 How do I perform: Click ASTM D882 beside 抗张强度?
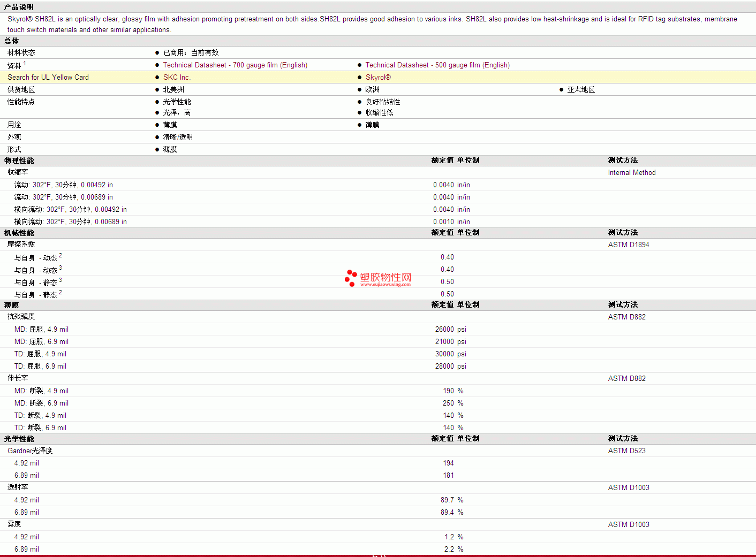[x=627, y=317]
